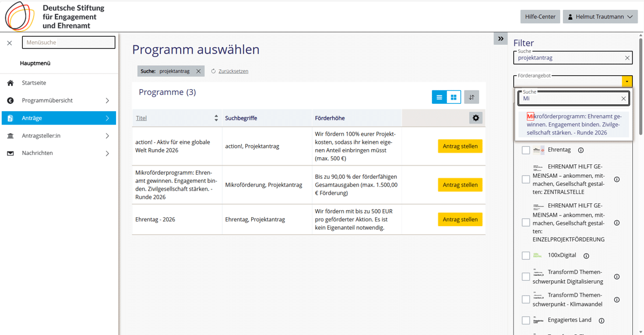644x335 pixels.
Task: Open Startseite from the main menu
Action: click(x=34, y=83)
